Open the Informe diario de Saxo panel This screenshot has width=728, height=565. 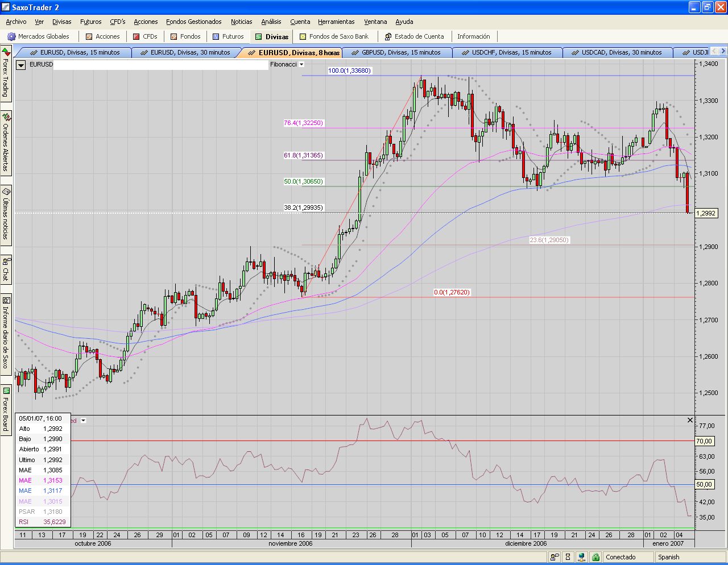[x=6, y=334]
